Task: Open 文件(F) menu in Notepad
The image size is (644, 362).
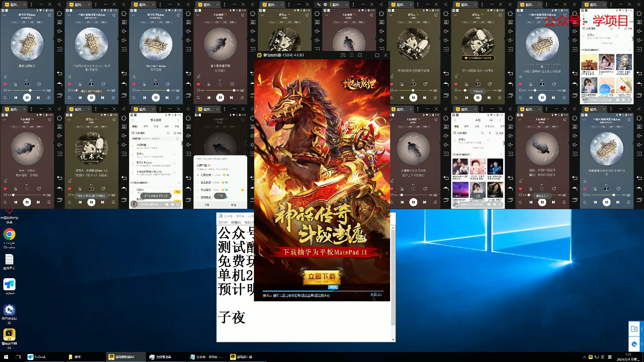Action: click(x=223, y=223)
